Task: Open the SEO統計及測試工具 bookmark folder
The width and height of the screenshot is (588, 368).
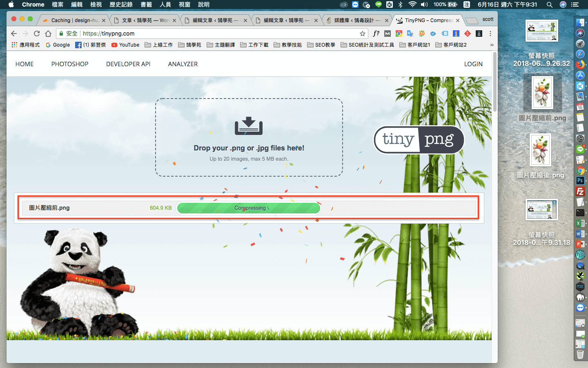Action: pyautogui.click(x=367, y=45)
